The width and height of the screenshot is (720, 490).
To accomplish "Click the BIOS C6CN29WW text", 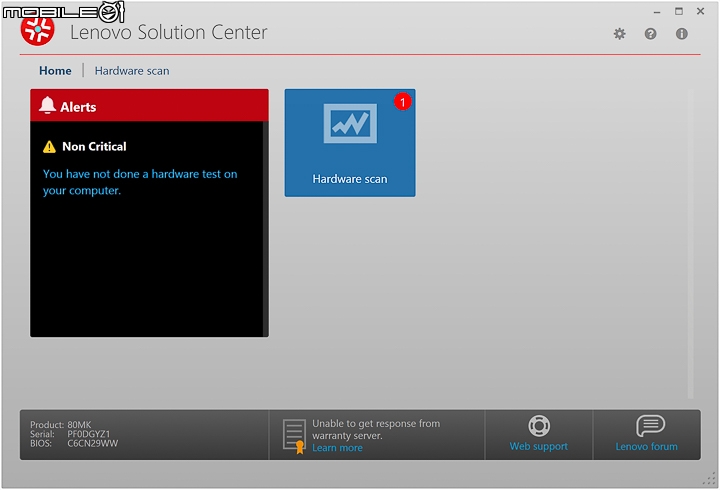I will click(74, 444).
